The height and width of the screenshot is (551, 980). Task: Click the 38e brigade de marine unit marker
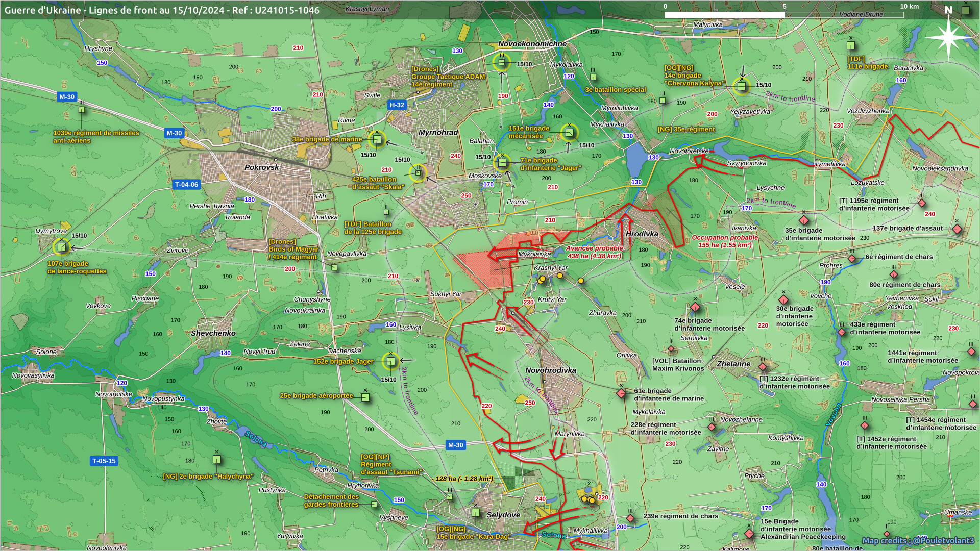(x=377, y=139)
